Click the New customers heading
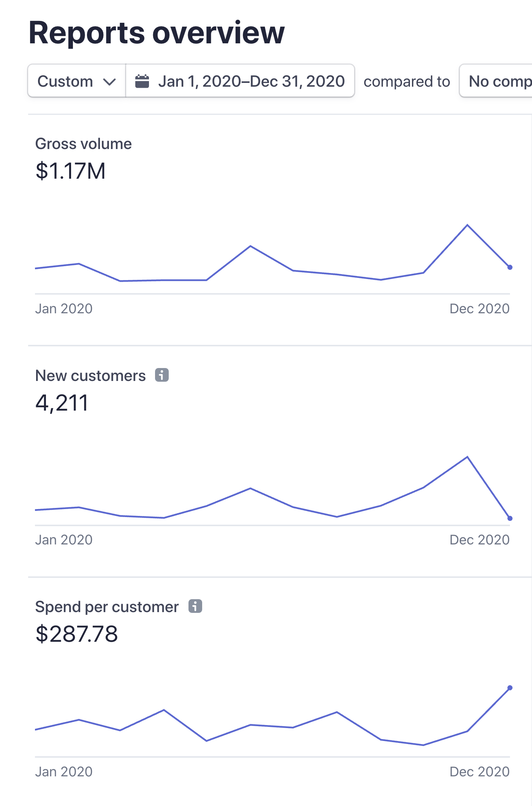The image size is (532, 806). 90,376
